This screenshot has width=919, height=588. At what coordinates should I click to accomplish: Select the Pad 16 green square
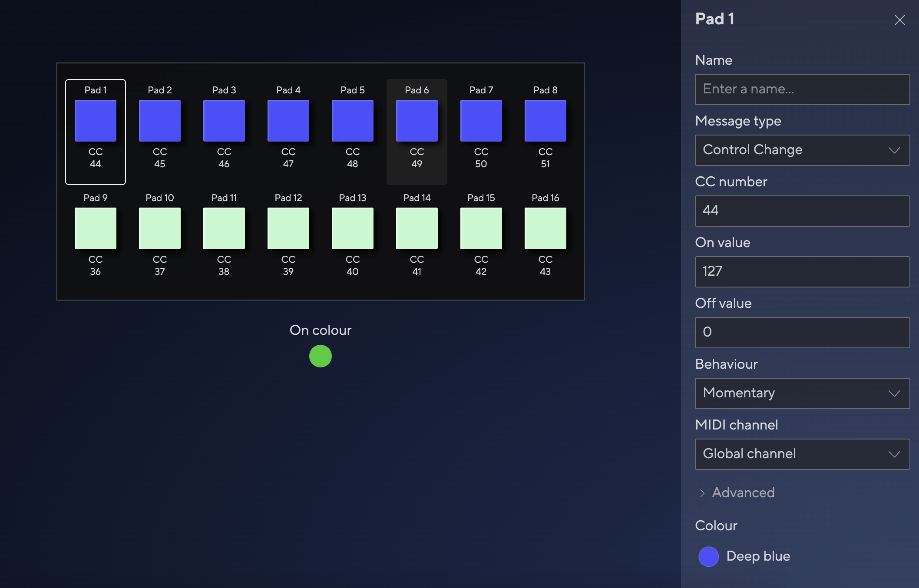pyautogui.click(x=545, y=228)
